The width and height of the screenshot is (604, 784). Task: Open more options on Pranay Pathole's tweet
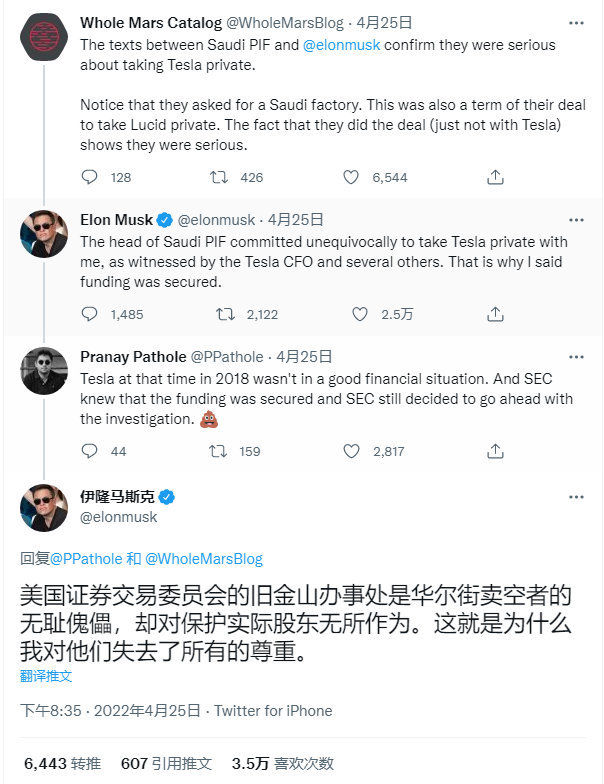(576, 356)
